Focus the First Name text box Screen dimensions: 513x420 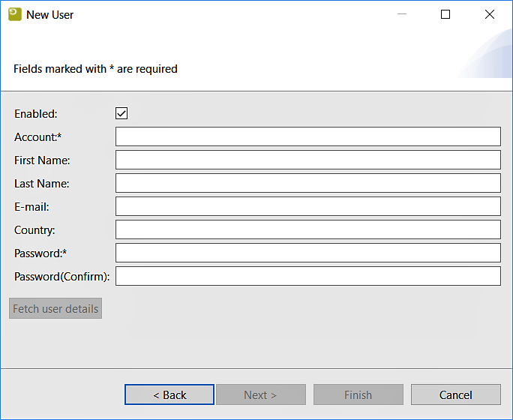[x=307, y=160]
